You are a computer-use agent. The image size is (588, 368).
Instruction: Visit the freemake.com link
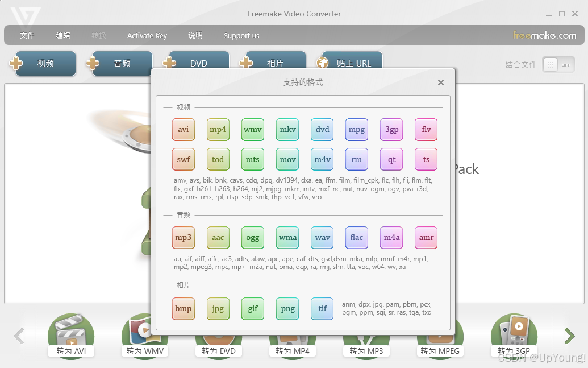point(544,35)
